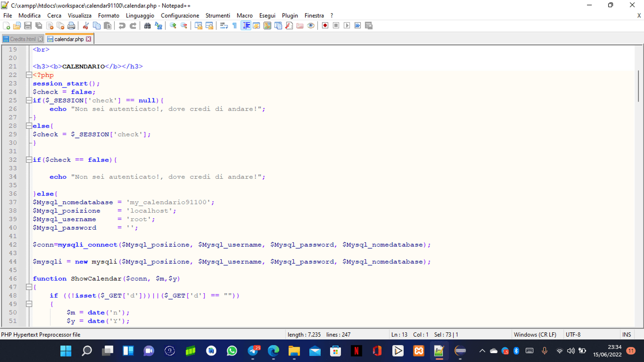This screenshot has height=362, width=644.
Task: Collapse the fold marker on line 49
Action: 29,304
